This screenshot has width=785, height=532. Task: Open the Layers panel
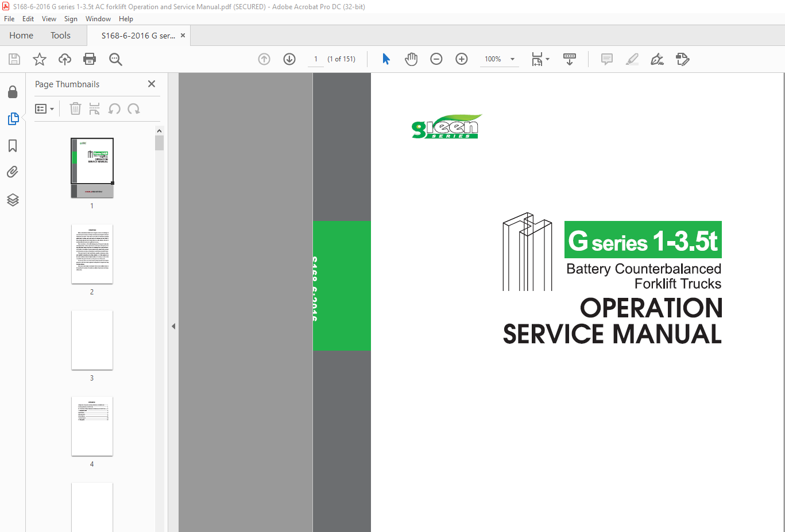(13, 200)
